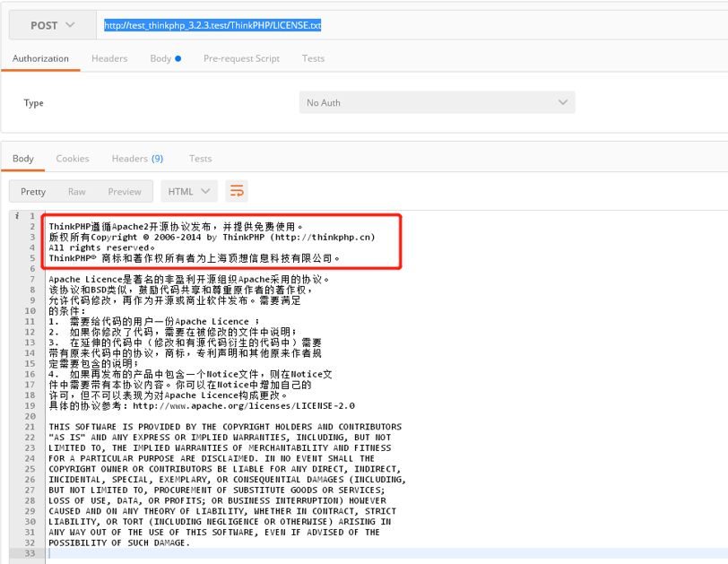Screen dimensions: 728x564
Task: Open the request Tests tab
Action: [314, 58]
